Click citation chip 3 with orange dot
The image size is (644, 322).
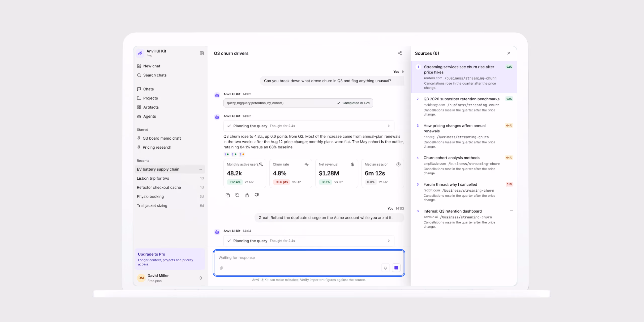(x=242, y=154)
